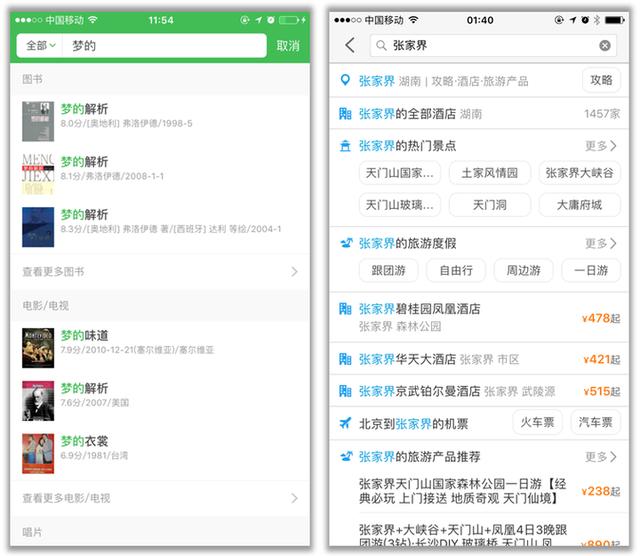The height and width of the screenshot is (556, 640).
Task: Open the 全部 category dropdown
Action: pos(40,46)
